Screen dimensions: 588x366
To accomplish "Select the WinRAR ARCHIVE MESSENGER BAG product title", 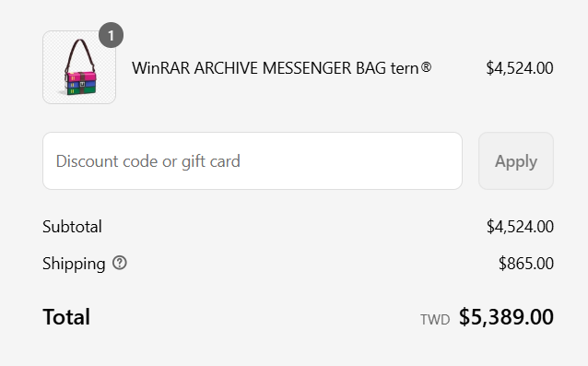I will tap(282, 68).
